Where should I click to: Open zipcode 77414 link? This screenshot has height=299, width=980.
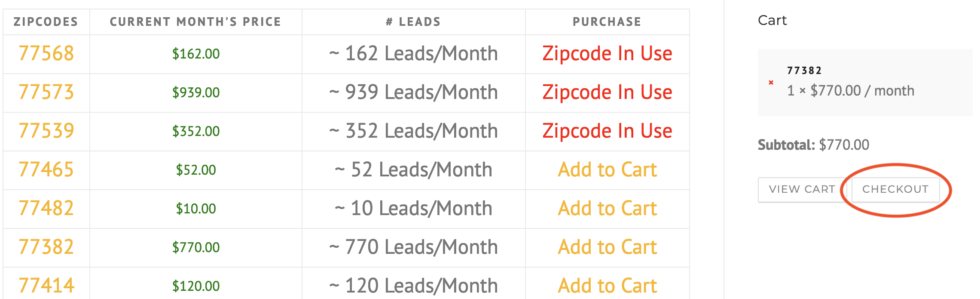(46, 286)
